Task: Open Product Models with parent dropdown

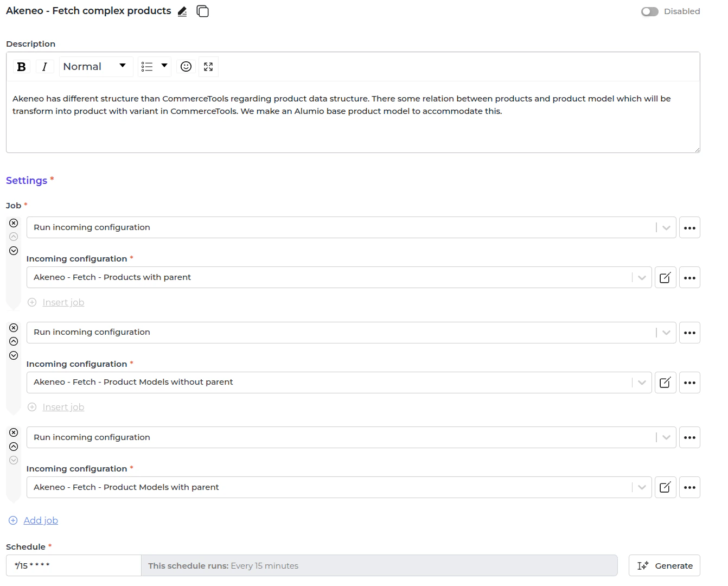Action: 339,487
